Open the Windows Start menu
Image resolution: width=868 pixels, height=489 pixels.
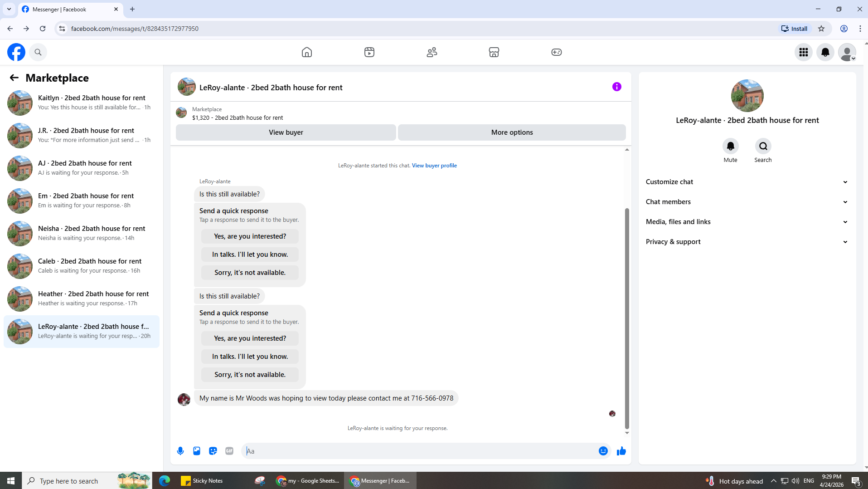coord(11,481)
